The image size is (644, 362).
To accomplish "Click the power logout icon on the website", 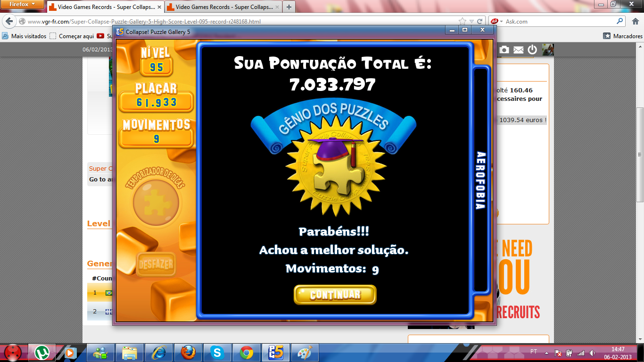I will (x=532, y=49).
